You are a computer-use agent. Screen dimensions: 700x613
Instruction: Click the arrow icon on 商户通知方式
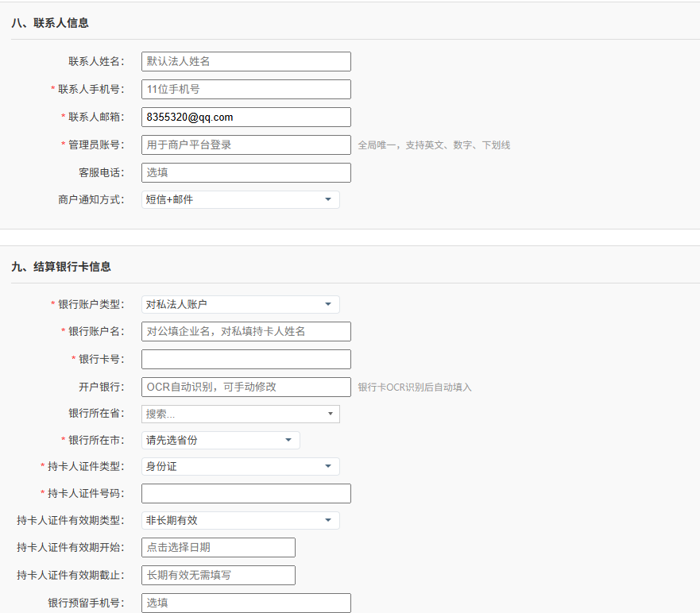click(328, 200)
